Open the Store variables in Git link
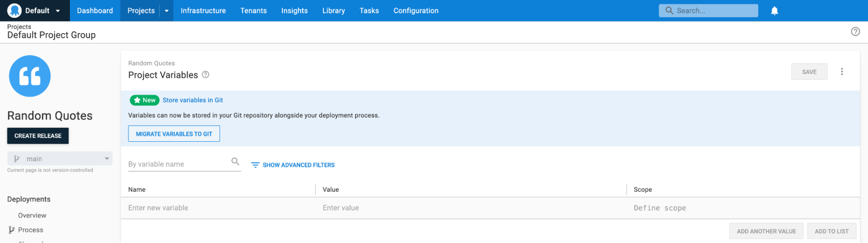This screenshot has height=243, width=868. [193, 100]
